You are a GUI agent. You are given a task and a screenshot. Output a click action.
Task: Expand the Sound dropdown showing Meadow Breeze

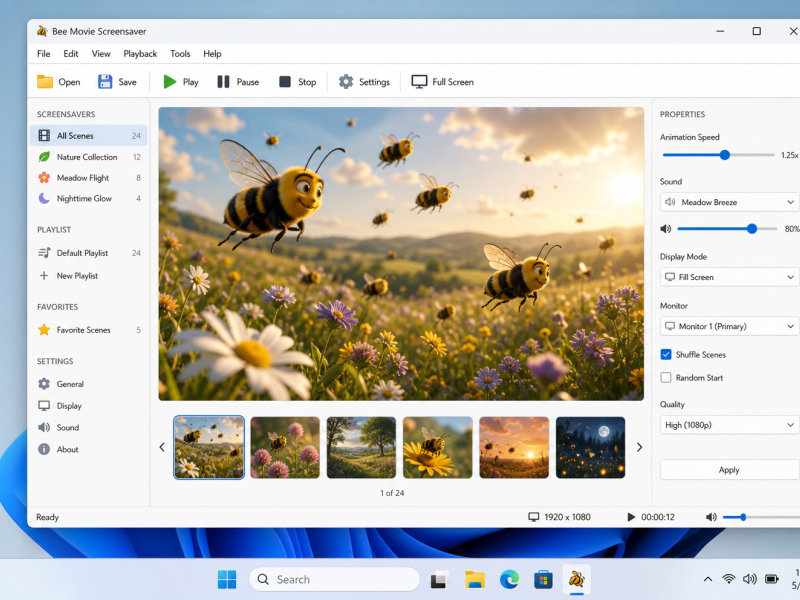(730, 202)
